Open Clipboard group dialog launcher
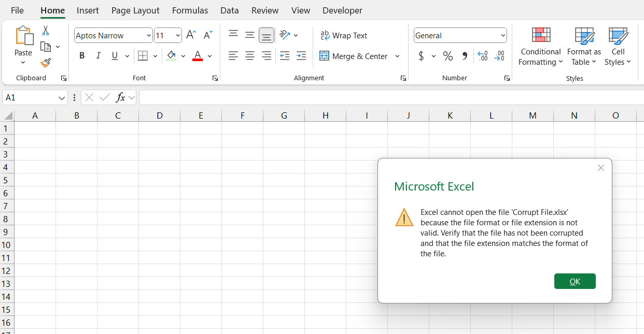This screenshot has height=334, width=644. click(64, 78)
